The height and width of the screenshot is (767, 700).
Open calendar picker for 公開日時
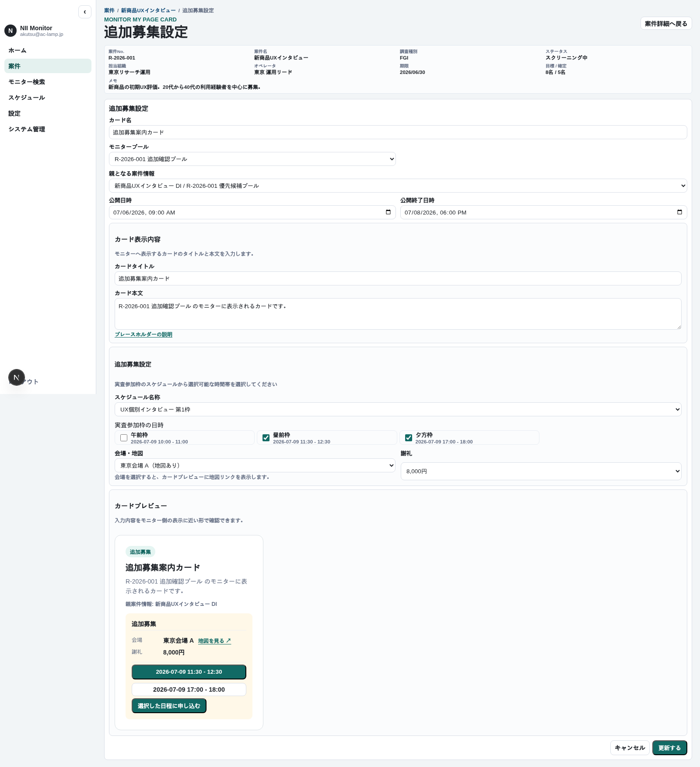click(x=388, y=212)
